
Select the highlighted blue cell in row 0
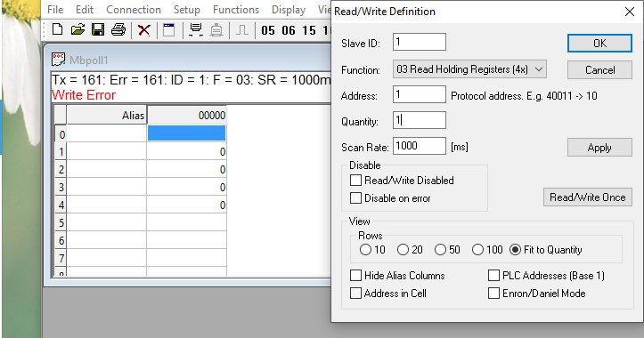point(186,133)
